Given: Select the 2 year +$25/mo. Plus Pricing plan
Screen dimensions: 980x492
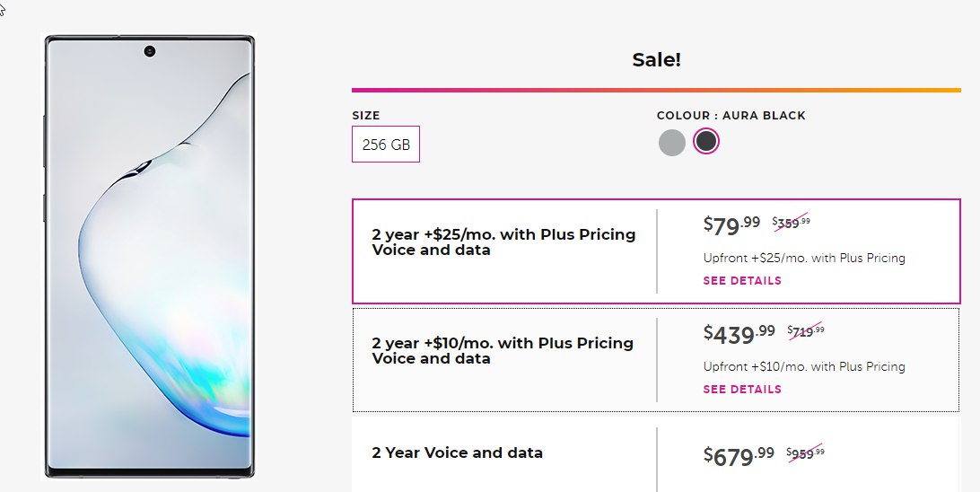Looking at the screenshot, I should tap(656, 251).
